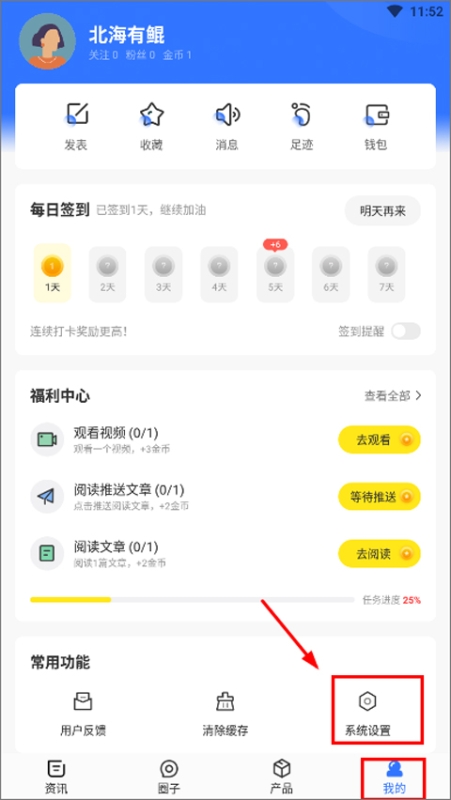The height and width of the screenshot is (800, 451).
Task: Tap the 去阅读 read article button
Action: [x=379, y=554]
